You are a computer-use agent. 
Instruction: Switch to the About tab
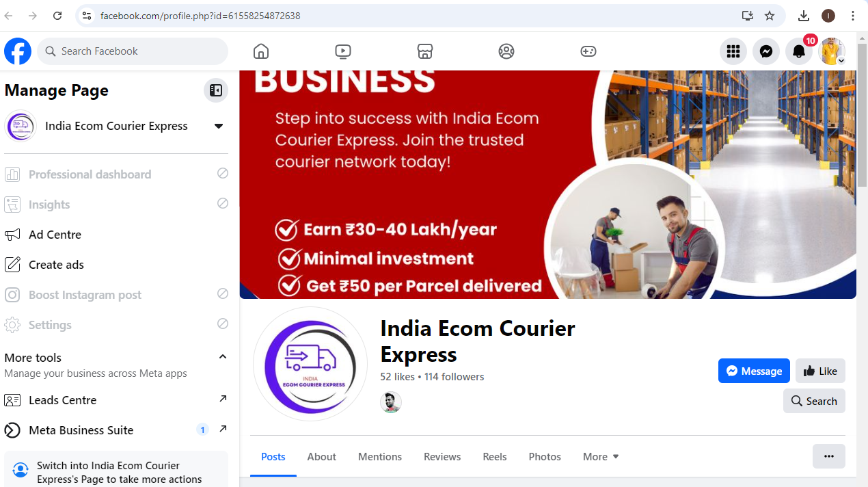click(x=321, y=456)
